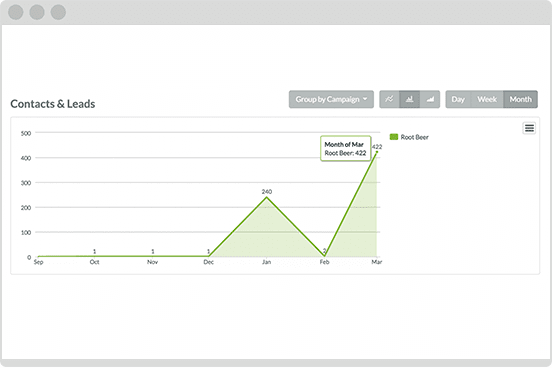Switch to bar chart view icon
This screenshot has height=368, width=552.
coord(409,99)
